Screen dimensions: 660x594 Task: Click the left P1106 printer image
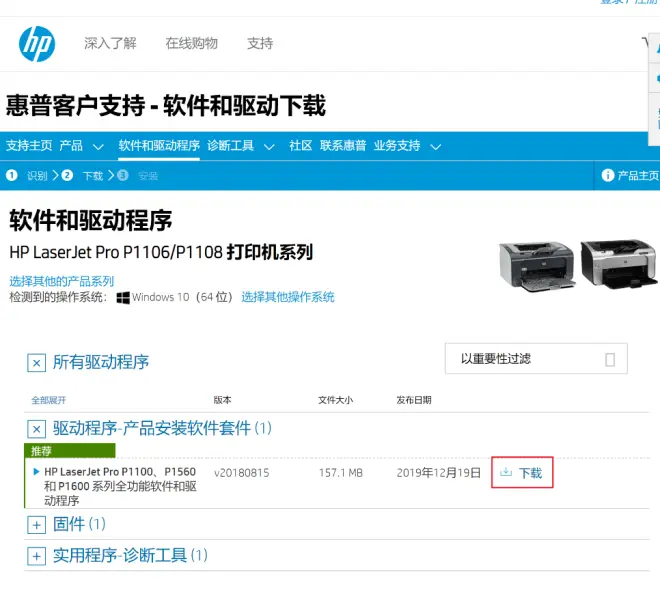click(x=537, y=266)
